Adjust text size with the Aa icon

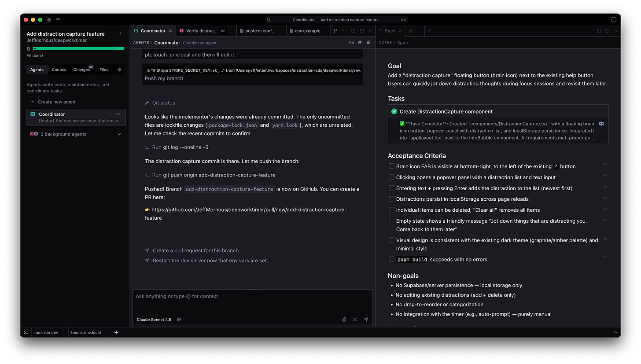click(x=351, y=42)
